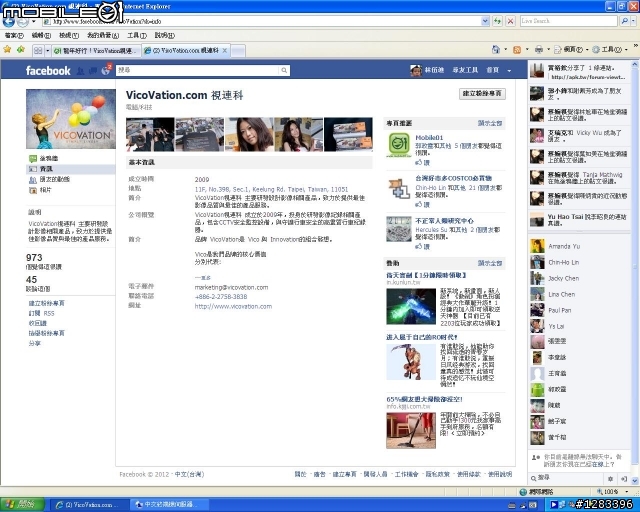Click the Windows Start button

[22, 505]
